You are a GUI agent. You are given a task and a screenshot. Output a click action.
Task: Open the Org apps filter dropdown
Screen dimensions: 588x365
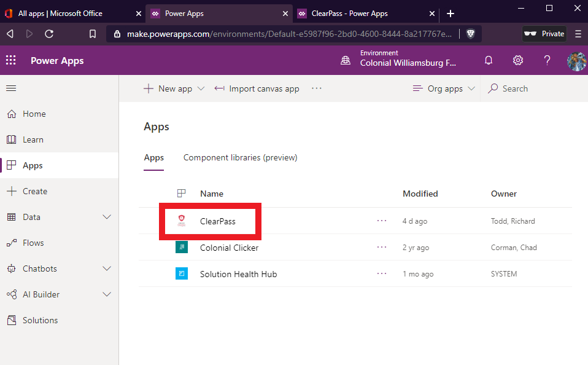tap(444, 88)
